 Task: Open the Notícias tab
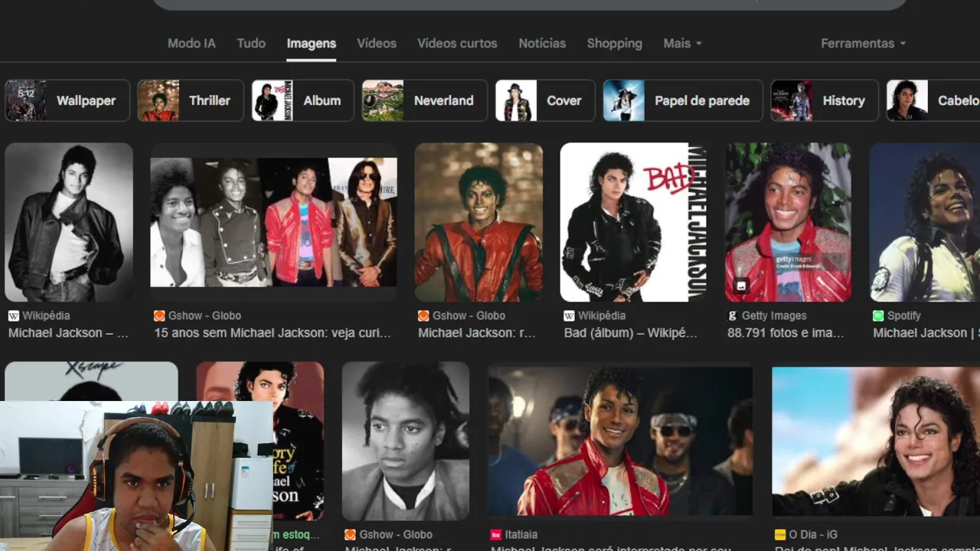(x=542, y=44)
